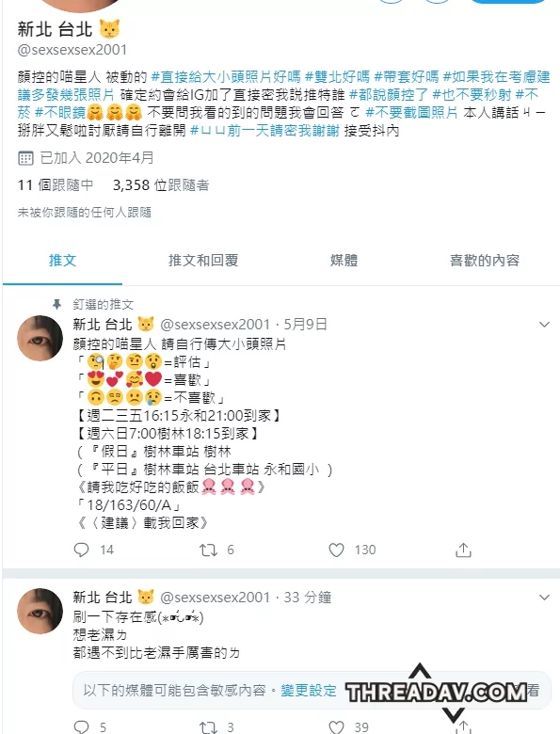This screenshot has height=734, width=560.
Task: Retweet the tweet with 3 retweets
Action: pos(208,727)
